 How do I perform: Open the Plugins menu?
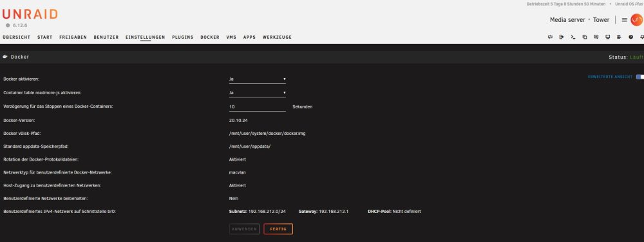pos(183,37)
